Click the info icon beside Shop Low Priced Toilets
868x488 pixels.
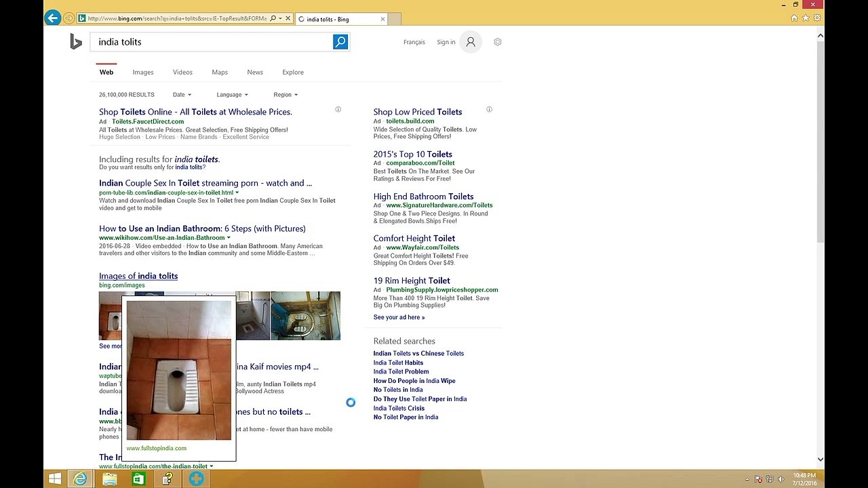pos(489,109)
